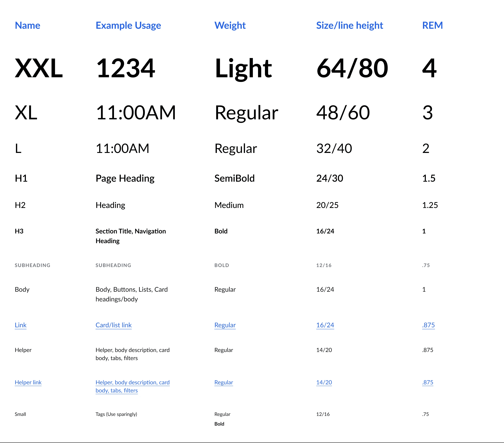504x443 pixels.
Task: Click the Medium weight label
Action: (x=229, y=205)
